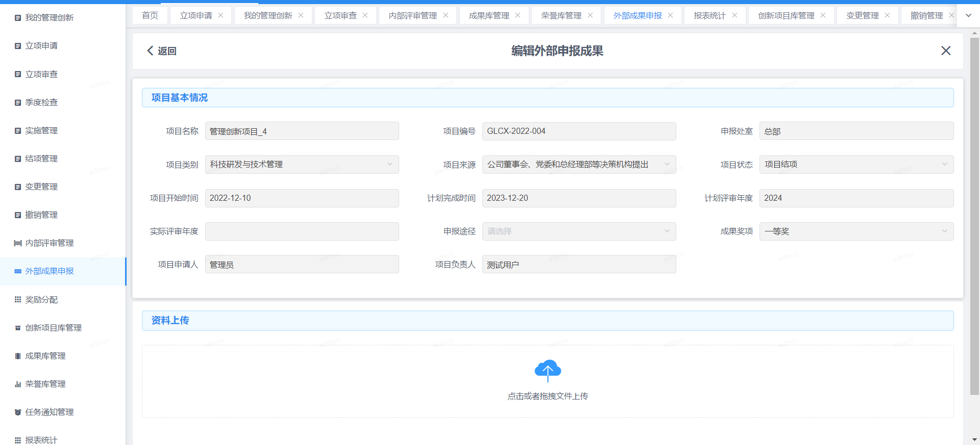The image size is (980, 445).
Task: Click the 创新项目库管理 sidebar icon
Action: click(x=18, y=328)
